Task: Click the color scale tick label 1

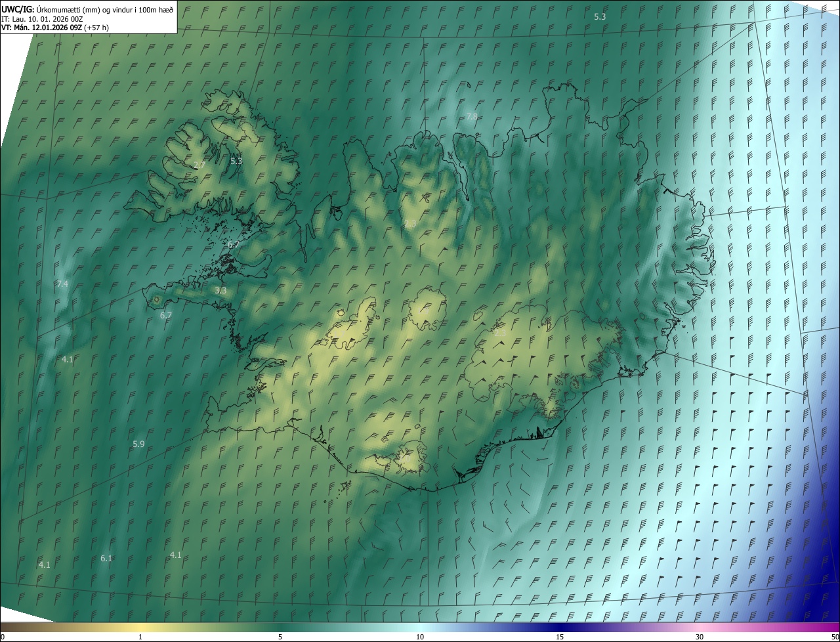Action: tap(140, 637)
